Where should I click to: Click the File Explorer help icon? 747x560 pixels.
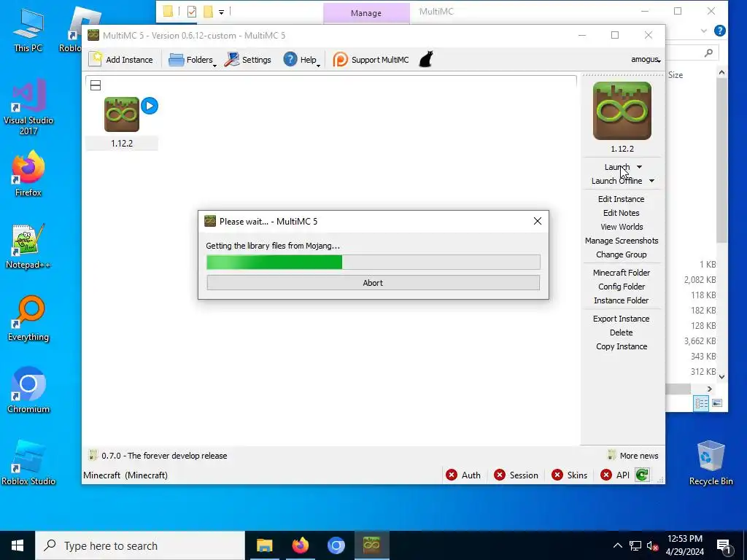pyautogui.click(x=720, y=31)
